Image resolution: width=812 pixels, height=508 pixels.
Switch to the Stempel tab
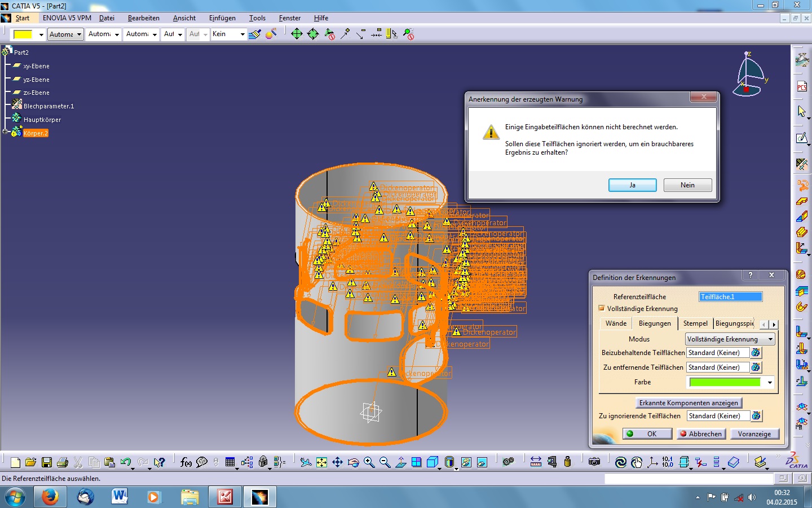695,323
